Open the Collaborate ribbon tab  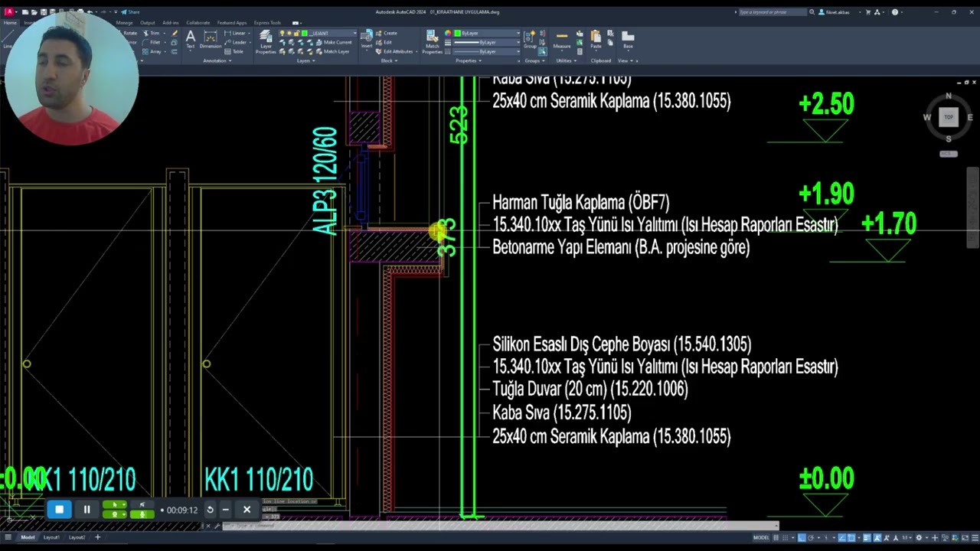[x=198, y=23]
